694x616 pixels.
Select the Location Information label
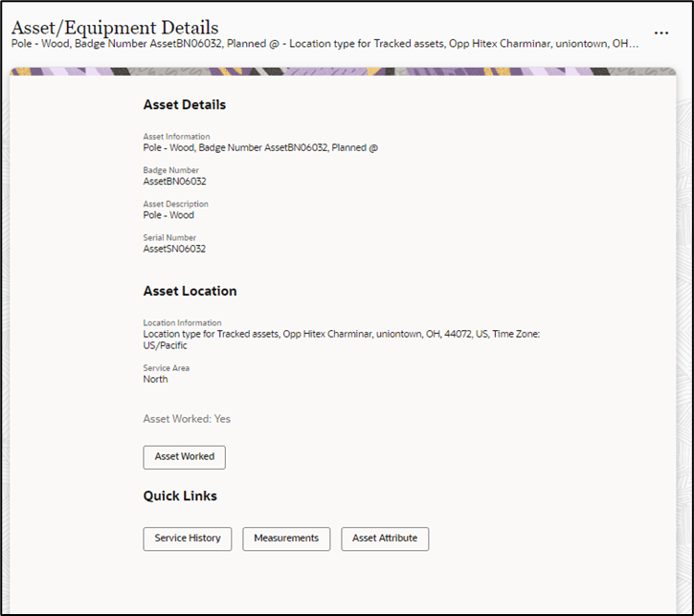pos(182,322)
